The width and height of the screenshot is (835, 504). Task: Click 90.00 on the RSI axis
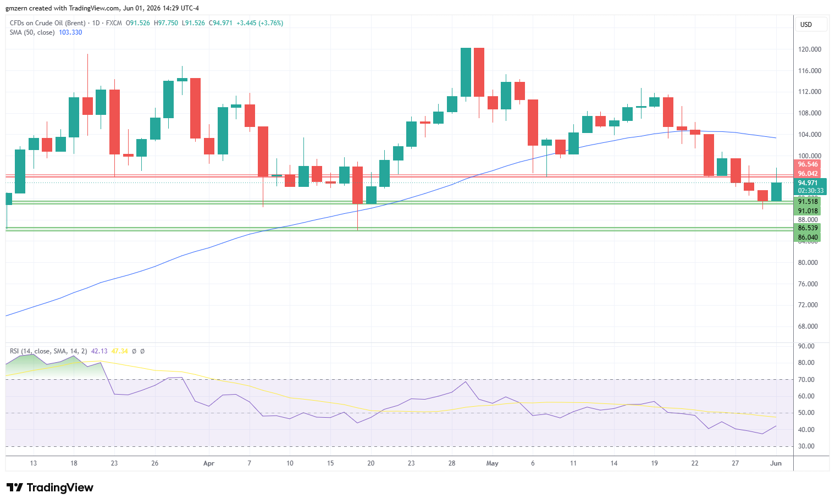tap(806, 346)
